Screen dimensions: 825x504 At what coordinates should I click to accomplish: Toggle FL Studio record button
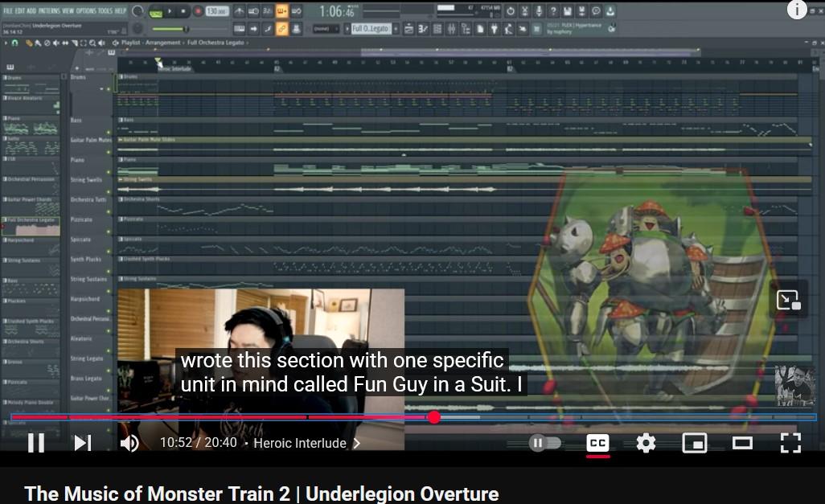pos(198,11)
